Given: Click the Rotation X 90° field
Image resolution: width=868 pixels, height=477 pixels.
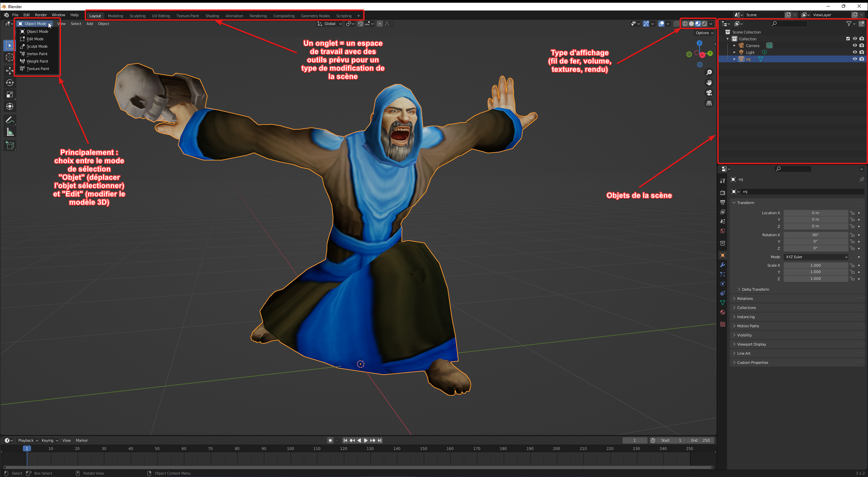Looking at the screenshot, I should 816,235.
